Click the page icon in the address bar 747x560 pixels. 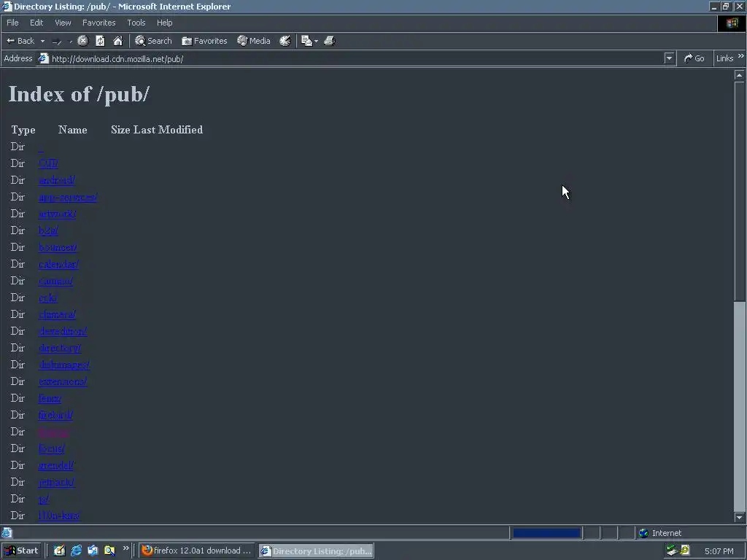tap(43, 58)
